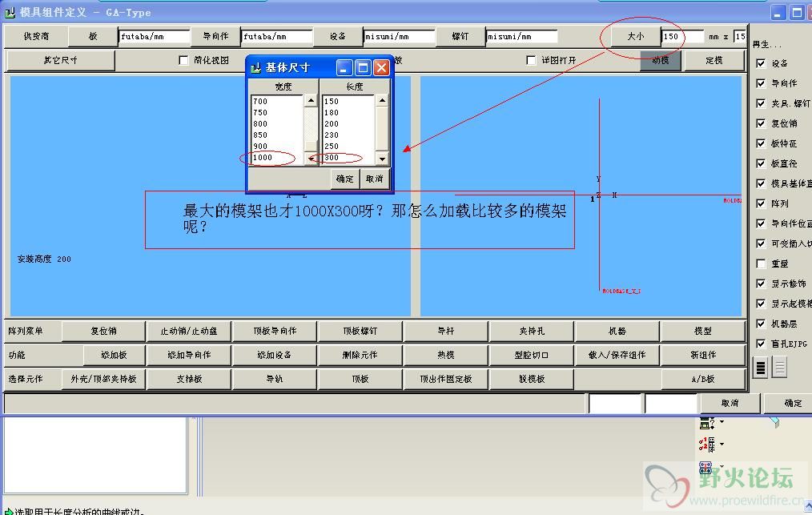Click the light list layout icon
This screenshot has height=515, width=812.
point(779,368)
